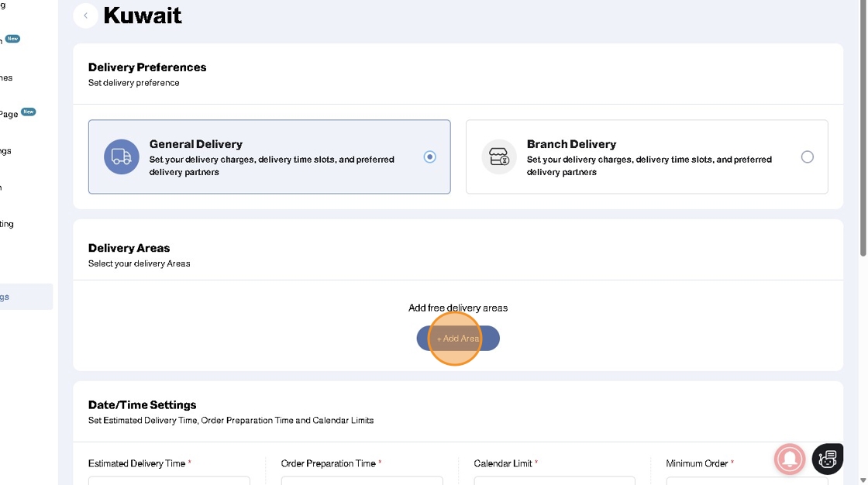This screenshot has width=868, height=485.
Task: Click the Delivery Areas heading
Action: [x=129, y=248]
